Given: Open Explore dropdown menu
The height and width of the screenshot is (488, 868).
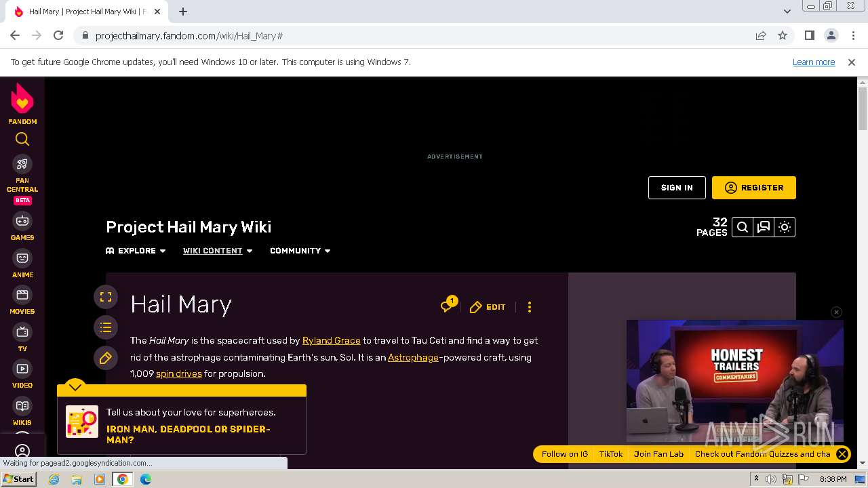Looking at the screenshot, I should [x=136, y=251].
